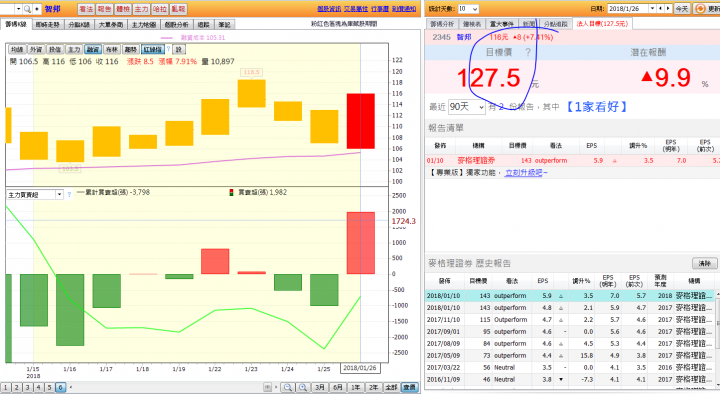Open the 大單券商 tab
Image resolution: width=720 pixels, height=394 pixels.
pyautogui.click(x=111, y=25)
